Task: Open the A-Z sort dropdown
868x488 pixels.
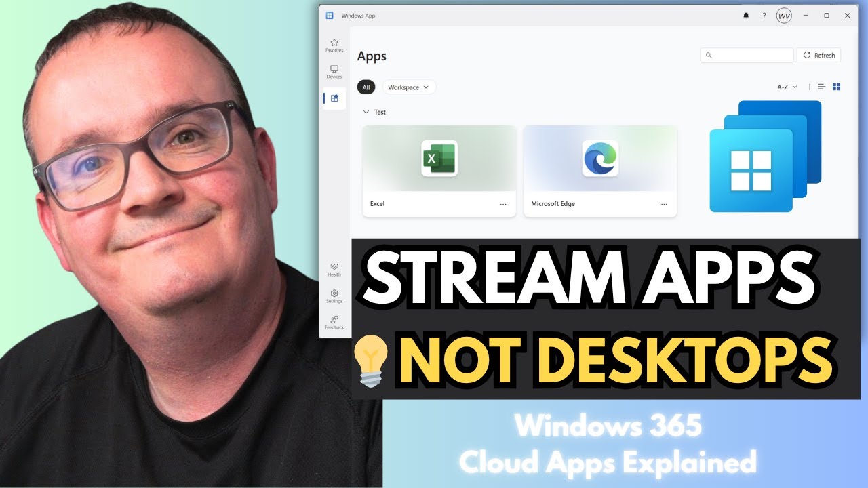Action: pyautogui.click(x=787, y=87)
